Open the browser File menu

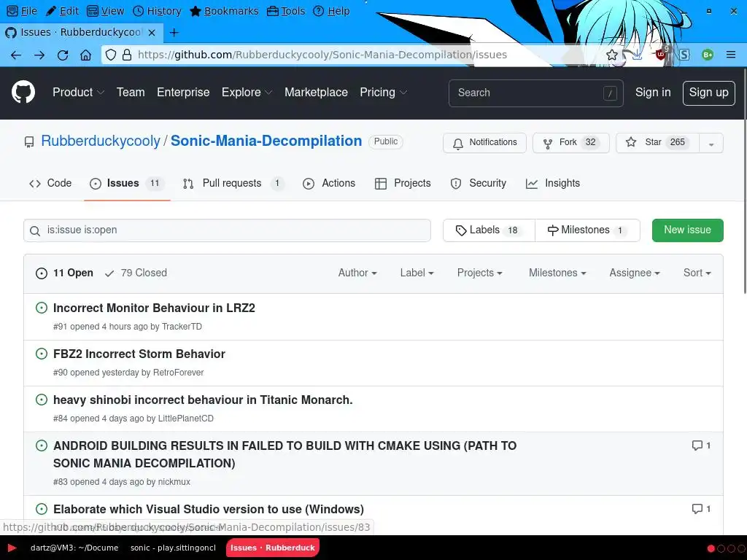(x=23, y=11)
